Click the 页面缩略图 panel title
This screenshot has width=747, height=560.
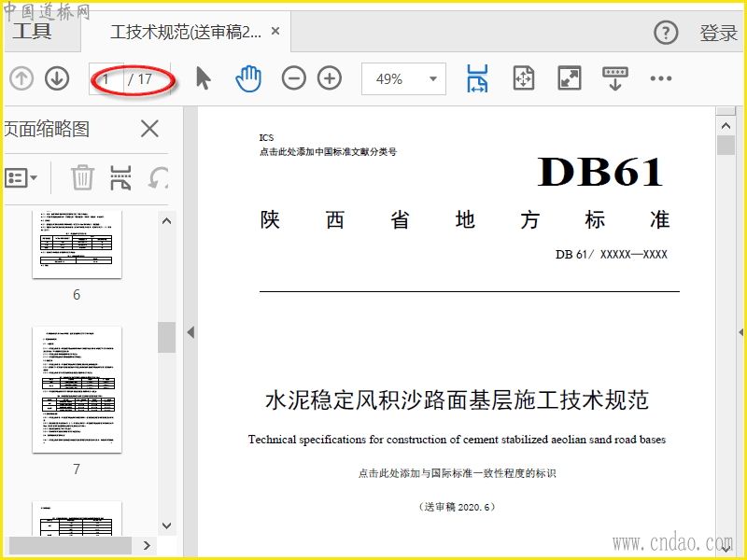pos(47,129)
